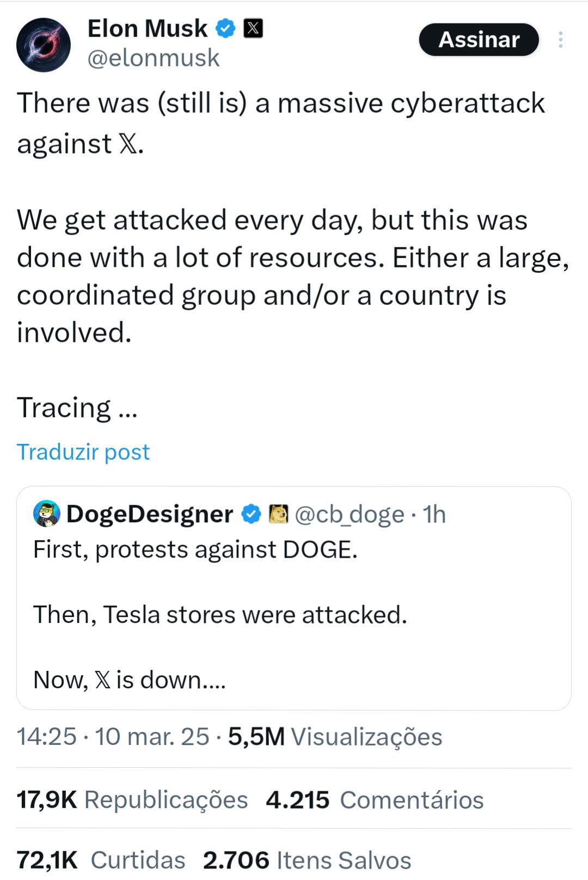Click Traduzir post to translate
Viewport: 588px width, 880px height.
coord(83,452)
